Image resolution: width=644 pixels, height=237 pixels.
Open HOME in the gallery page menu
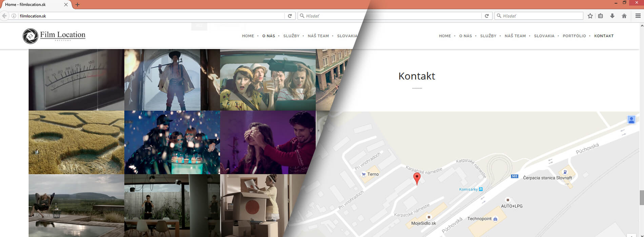click(x=248, y=36)
